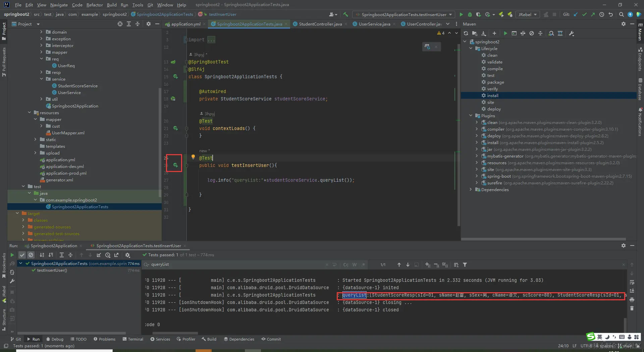
Task: Click the rollback undo arrow icon
Action: (611, 14)
